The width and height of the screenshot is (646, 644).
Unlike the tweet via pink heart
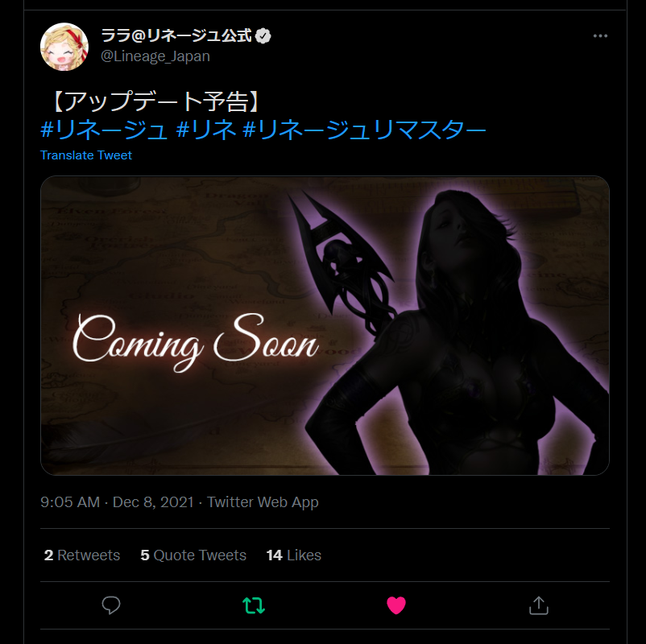396,605
